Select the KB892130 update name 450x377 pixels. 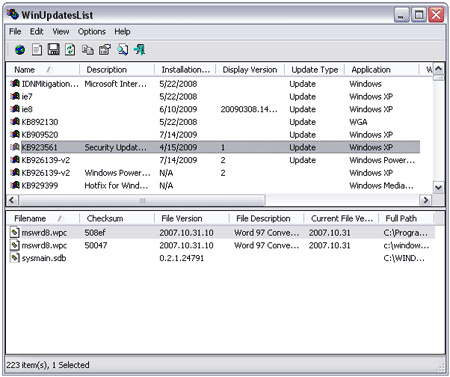click(x=40, y=122)
